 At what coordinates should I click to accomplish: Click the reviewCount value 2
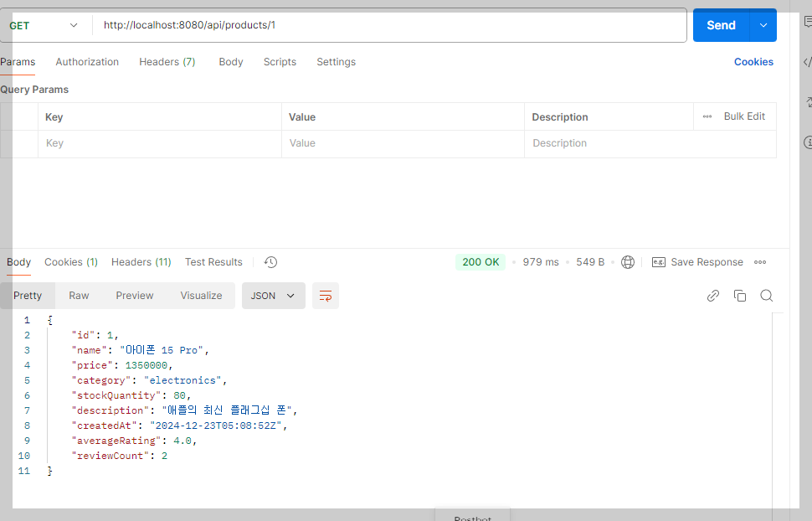pyautogui.click(x=164, y=456)
